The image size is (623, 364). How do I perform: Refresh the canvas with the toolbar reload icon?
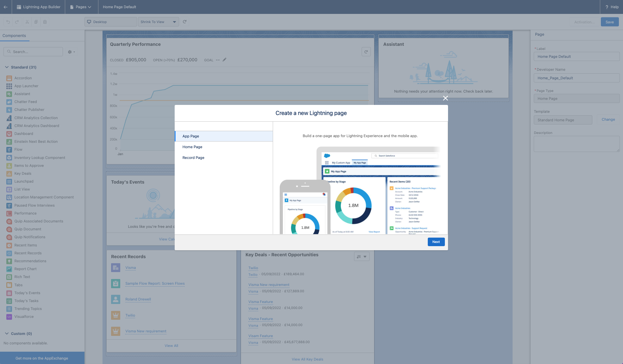point(185,22)
